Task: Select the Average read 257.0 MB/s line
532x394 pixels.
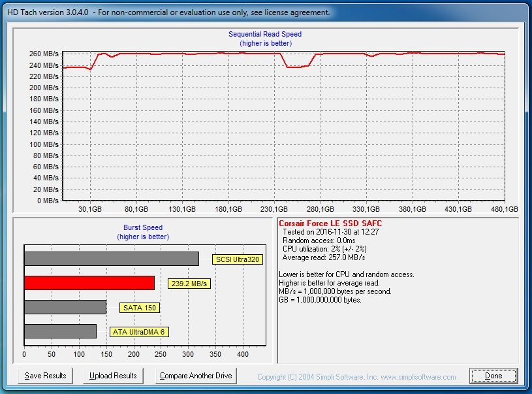Action: [x=322, y=257]
